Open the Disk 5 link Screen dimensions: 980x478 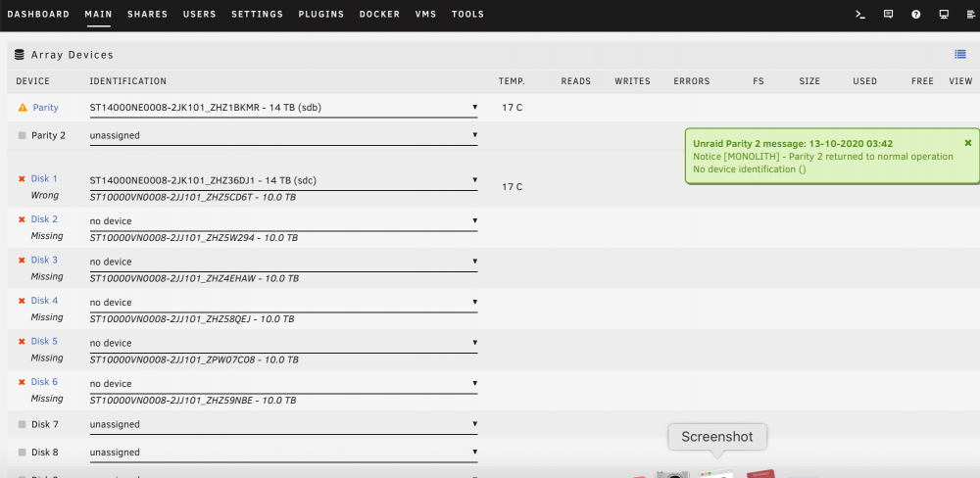pyautogui.click(x=44, y=341)
